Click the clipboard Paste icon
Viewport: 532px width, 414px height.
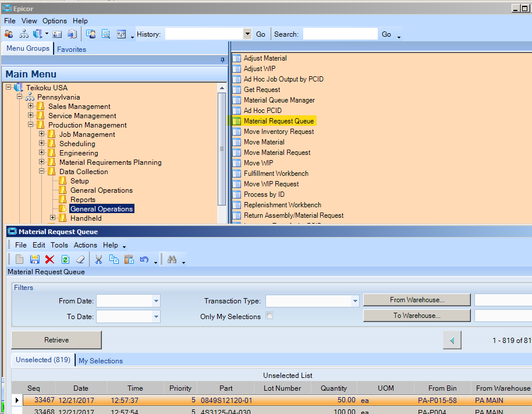129,260
